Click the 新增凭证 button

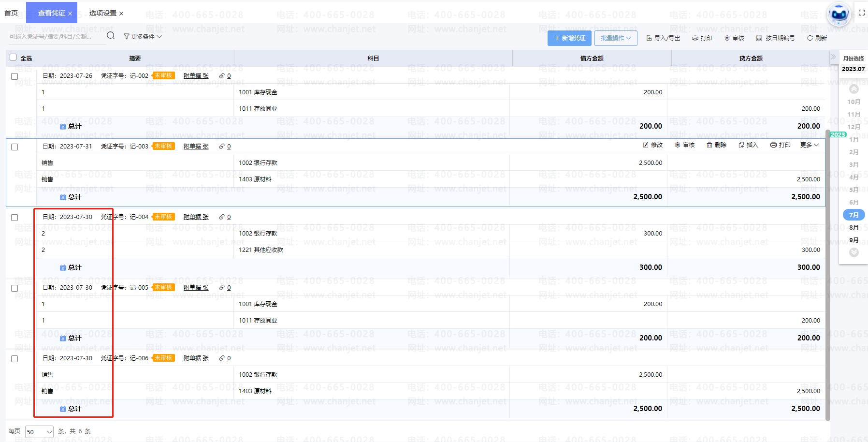(569, 38)
